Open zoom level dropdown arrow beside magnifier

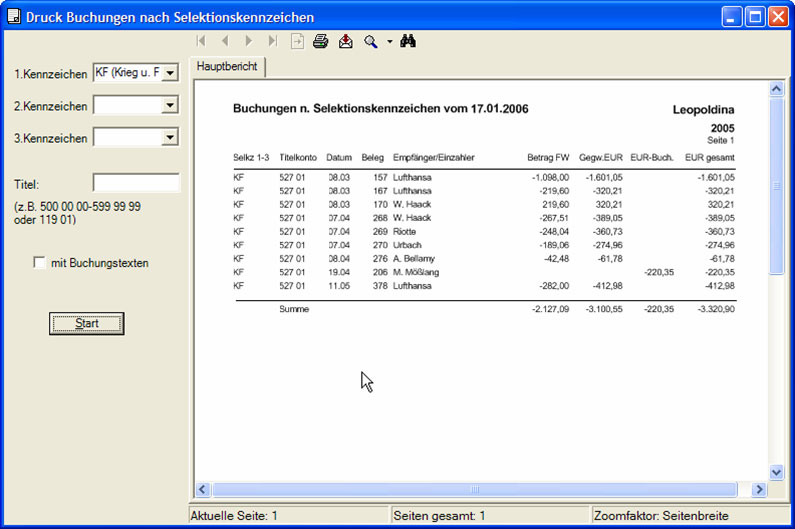(x=389, y=42)
